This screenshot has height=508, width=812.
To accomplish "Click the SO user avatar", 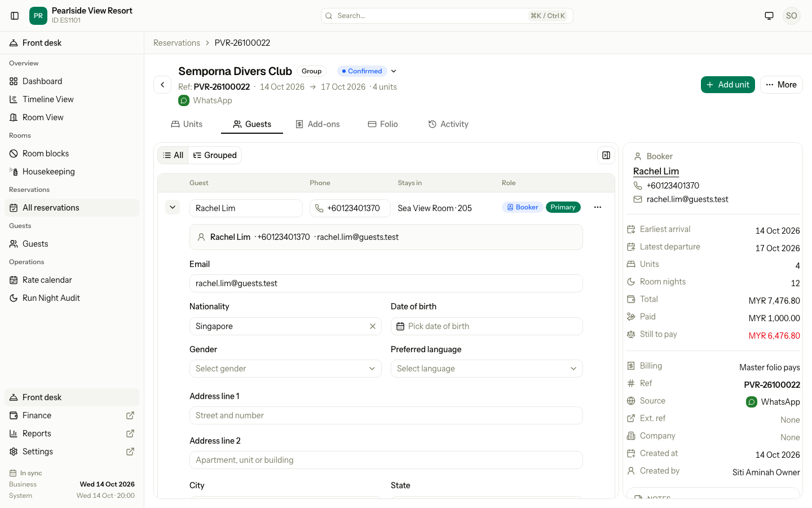I will pos(792,16).
